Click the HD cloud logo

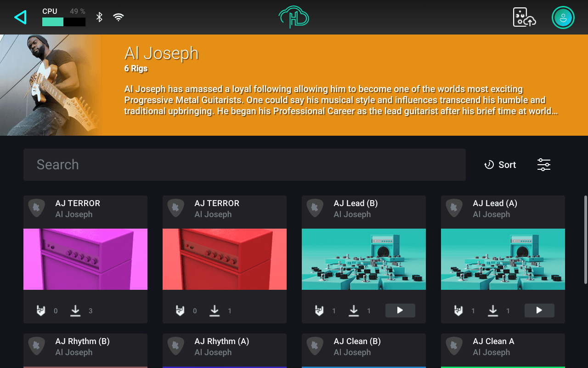coord(294,17)
